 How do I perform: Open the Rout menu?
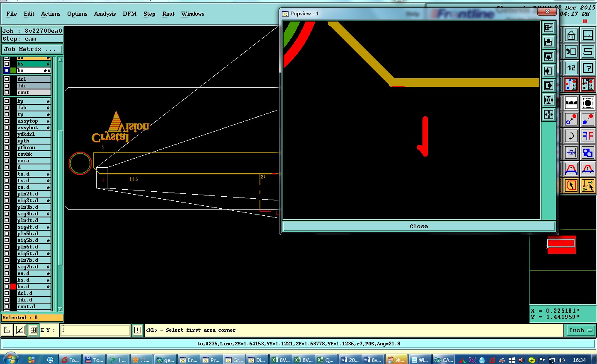168,14
